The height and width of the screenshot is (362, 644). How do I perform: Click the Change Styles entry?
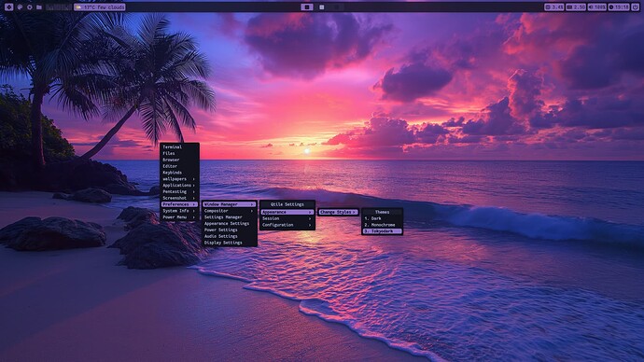click(338, 212)
